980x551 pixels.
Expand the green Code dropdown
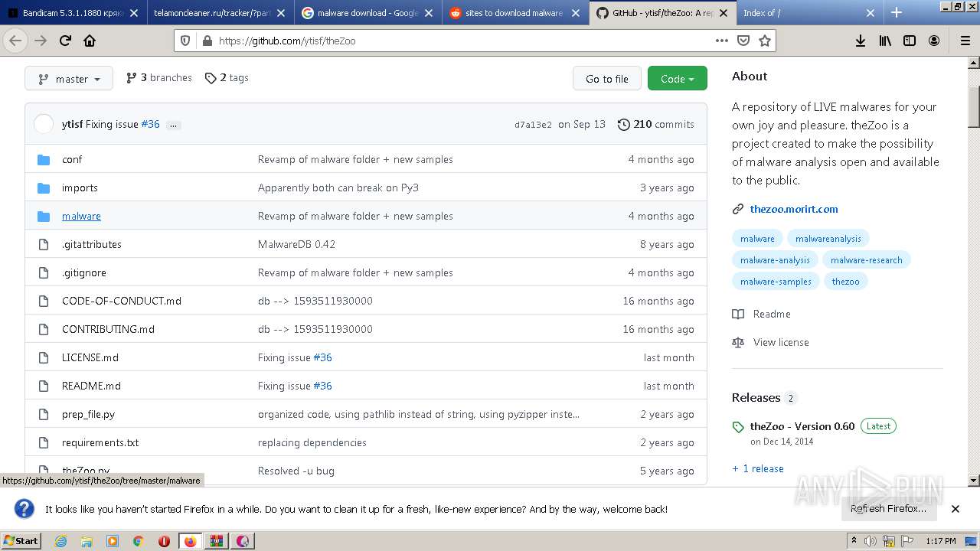[678, 78]
